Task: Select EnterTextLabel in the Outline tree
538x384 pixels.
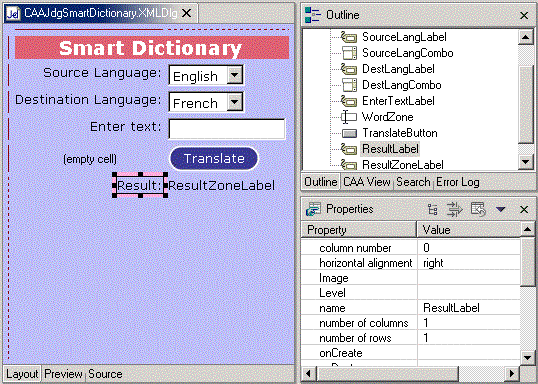Action: [x=398, y=101]
